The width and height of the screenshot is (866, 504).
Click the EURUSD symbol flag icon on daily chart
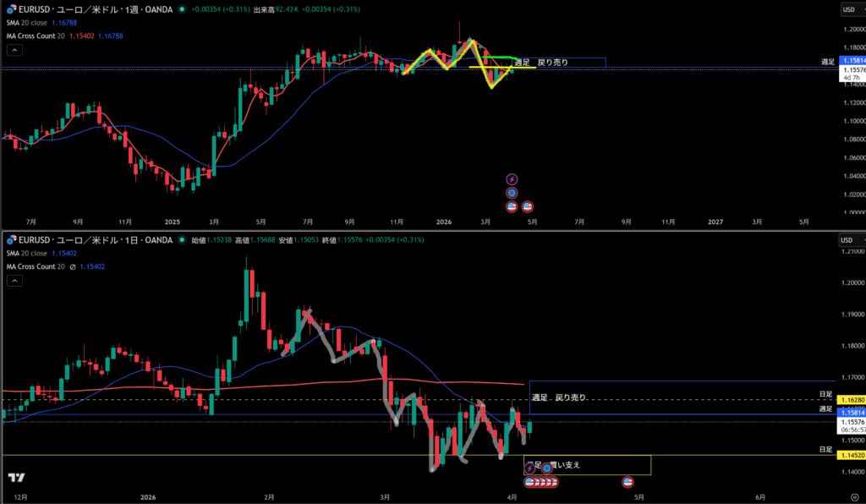pyautogui.click(x=10, y=240)
